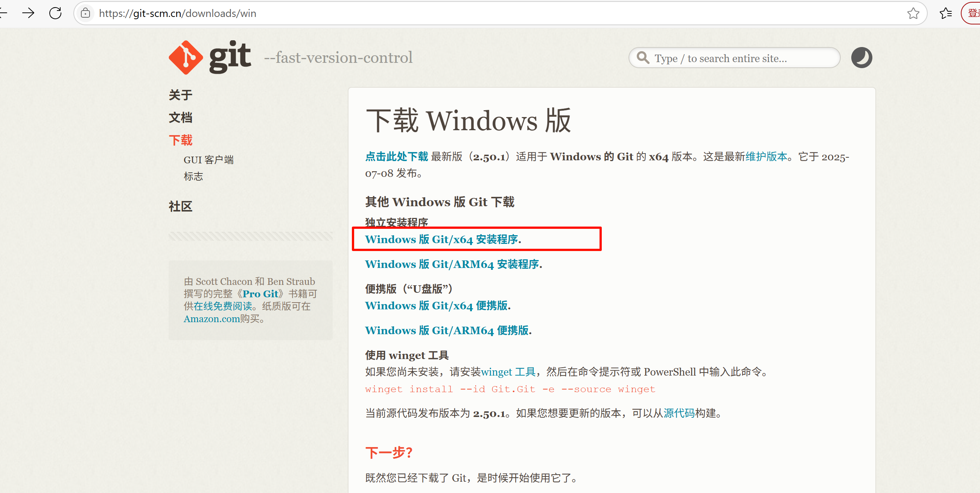Click the winget install command text
980x493 pixels.
pyautogui.click(x=510, y=389)
